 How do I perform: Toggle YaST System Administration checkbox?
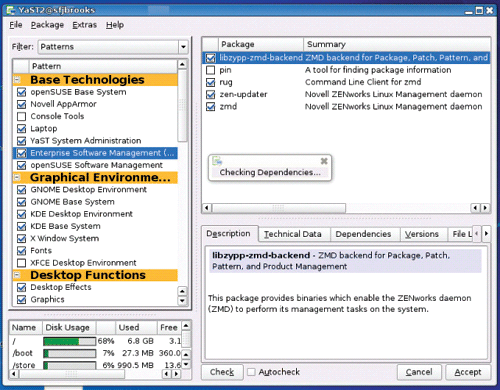click(x=21, y=141)
